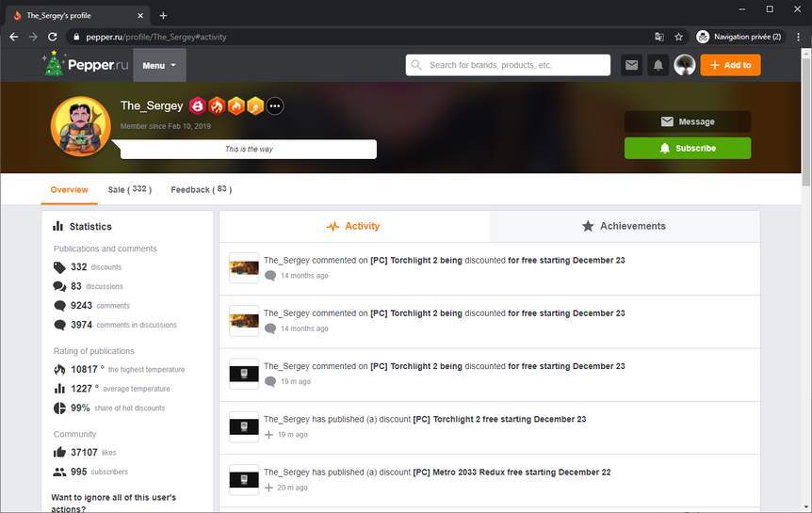Open the Menu dropdown

(x=159, y=65)
